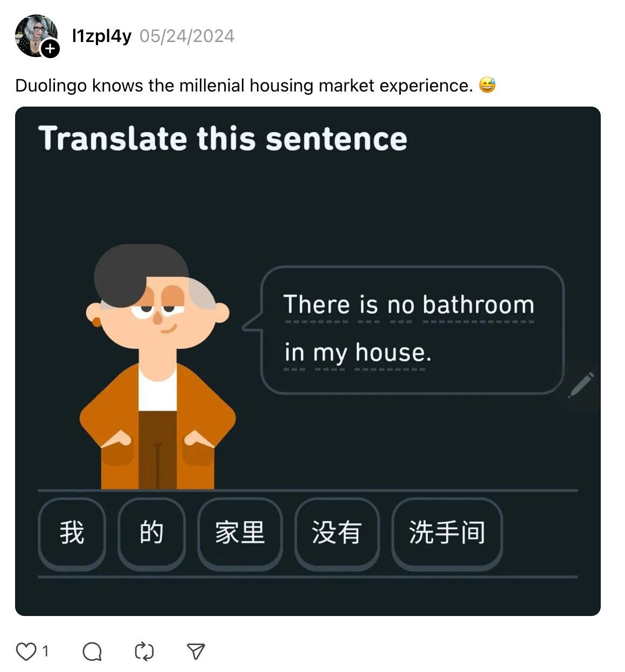Pick the 没有 word tile
625x672 pixels.
pos(337,533)
